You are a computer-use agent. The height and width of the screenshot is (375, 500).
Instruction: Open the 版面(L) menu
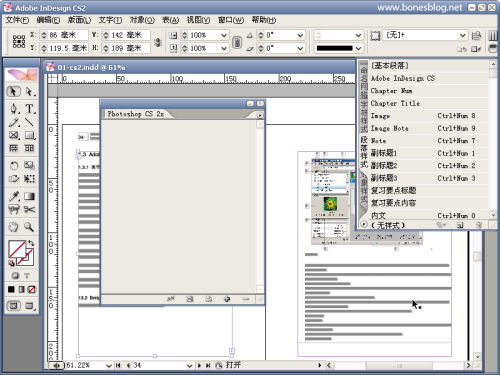coord(79,20)
